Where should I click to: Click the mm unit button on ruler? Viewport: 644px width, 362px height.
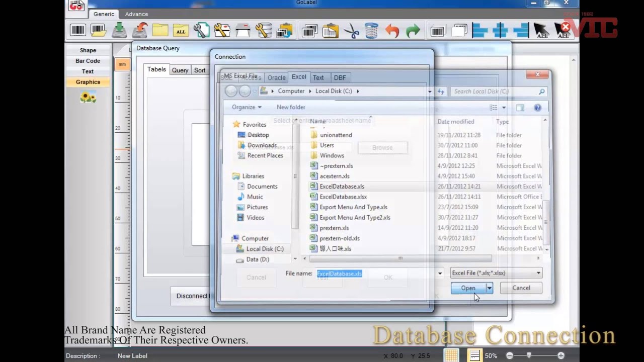point(122,64)
